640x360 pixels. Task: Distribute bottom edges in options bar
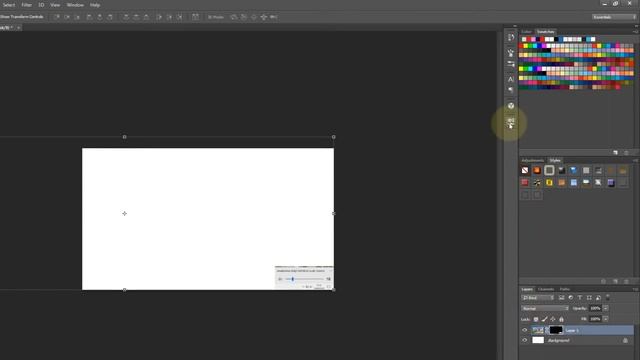146,17
